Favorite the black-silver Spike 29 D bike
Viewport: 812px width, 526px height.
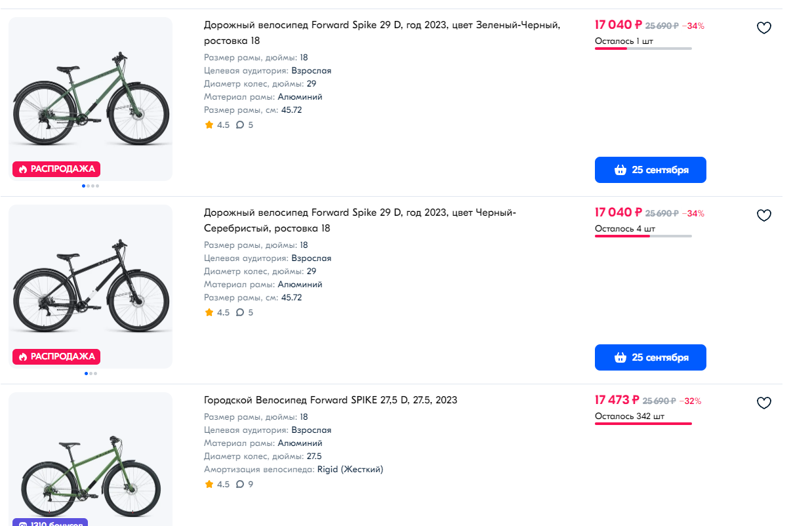[763, 216]
